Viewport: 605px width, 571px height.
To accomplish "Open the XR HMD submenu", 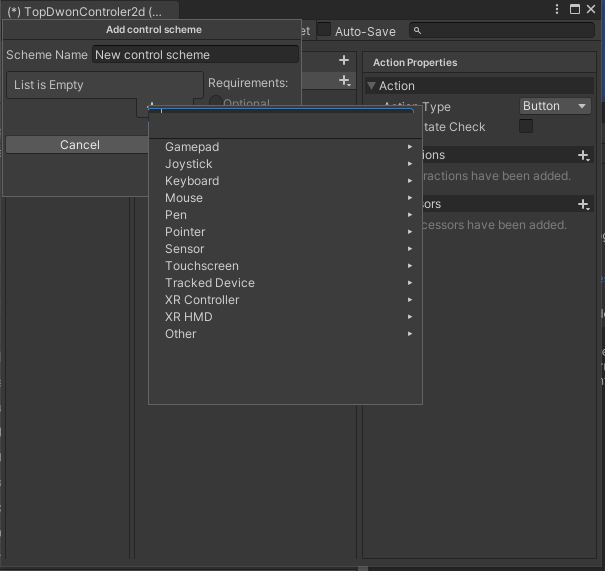I will pos(285,317).
